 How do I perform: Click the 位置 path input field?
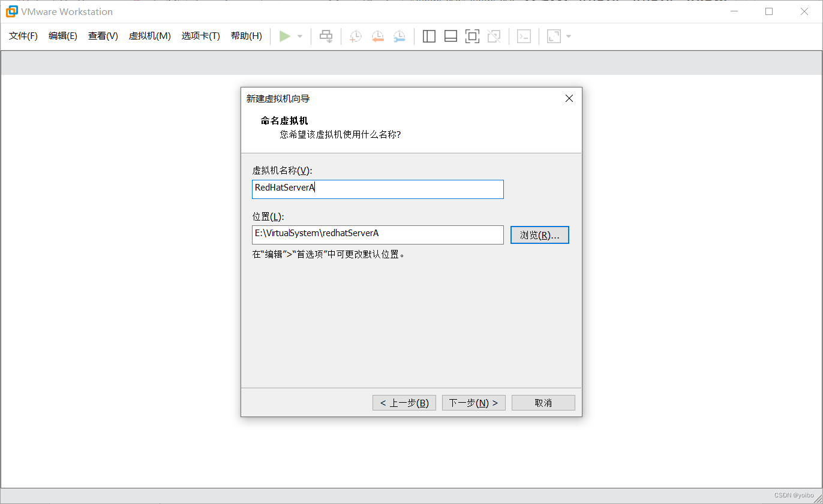[x=378, y=234]
